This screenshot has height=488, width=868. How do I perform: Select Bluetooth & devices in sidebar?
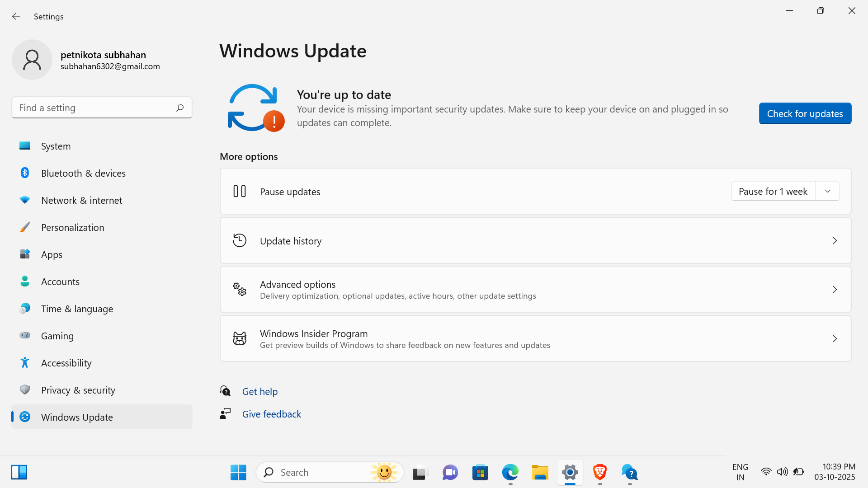83,173
